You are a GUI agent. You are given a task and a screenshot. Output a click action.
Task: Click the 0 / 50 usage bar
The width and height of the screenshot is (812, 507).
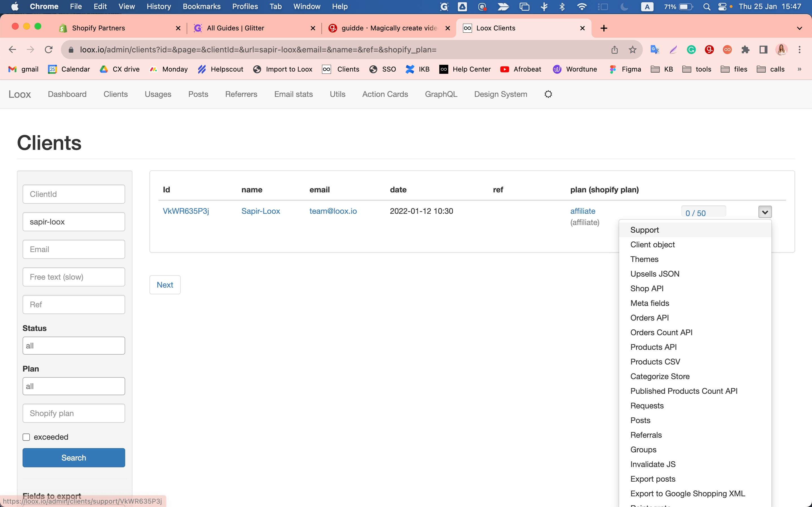[x=703, y=212]
